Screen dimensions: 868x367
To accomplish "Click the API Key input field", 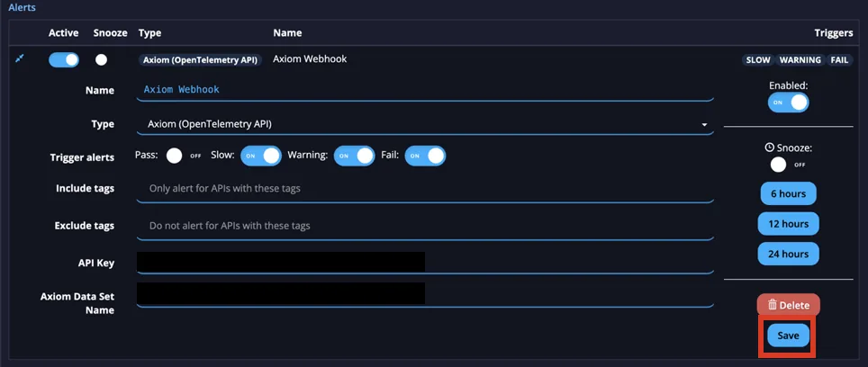I will pyautogui.click(x=425, y=263).
